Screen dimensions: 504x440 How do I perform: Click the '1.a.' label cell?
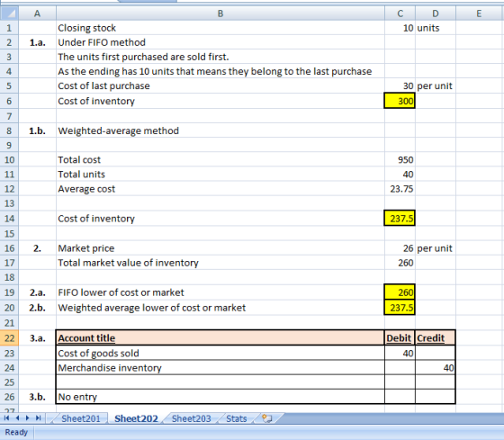(37, 42)
